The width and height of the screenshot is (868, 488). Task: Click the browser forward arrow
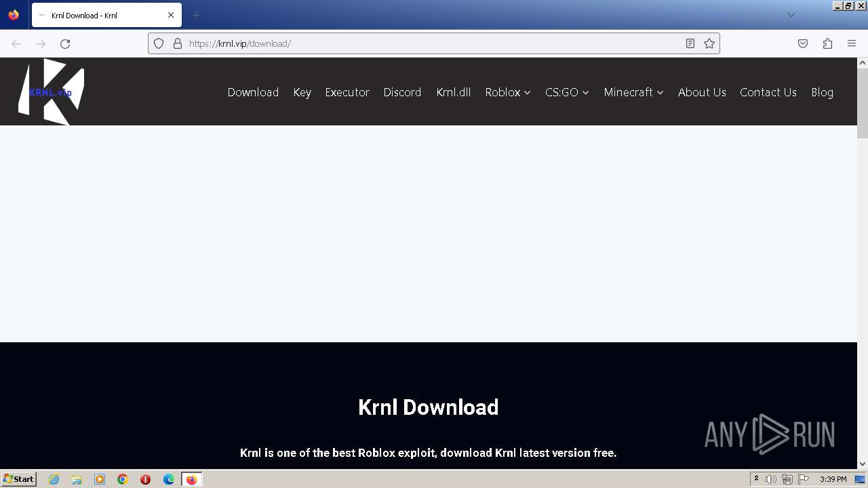tap(41, 43)
